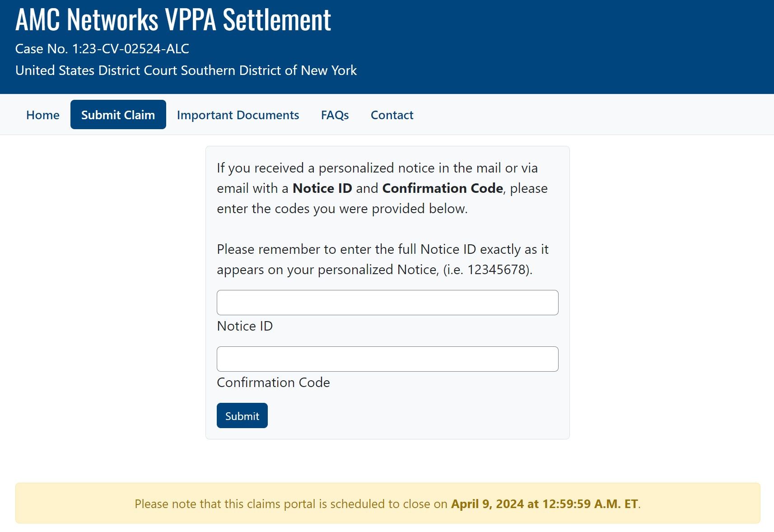Viewport: 774px width, 532px height.
Task: Click the Notice ID field label
Action: click(x=245, y=326)
